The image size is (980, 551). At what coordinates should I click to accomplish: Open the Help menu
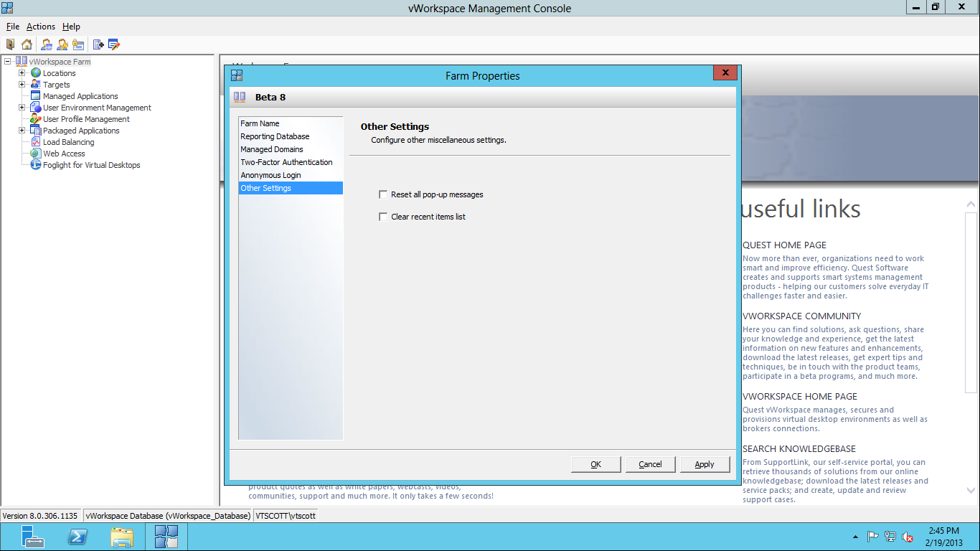[x=71, y=27]
